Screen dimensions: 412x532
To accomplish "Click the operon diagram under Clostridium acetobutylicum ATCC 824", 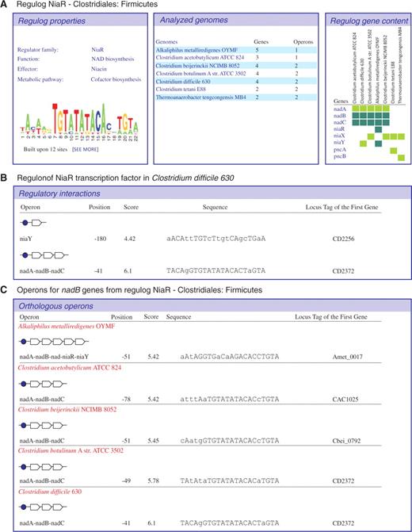I will (43, 384).
